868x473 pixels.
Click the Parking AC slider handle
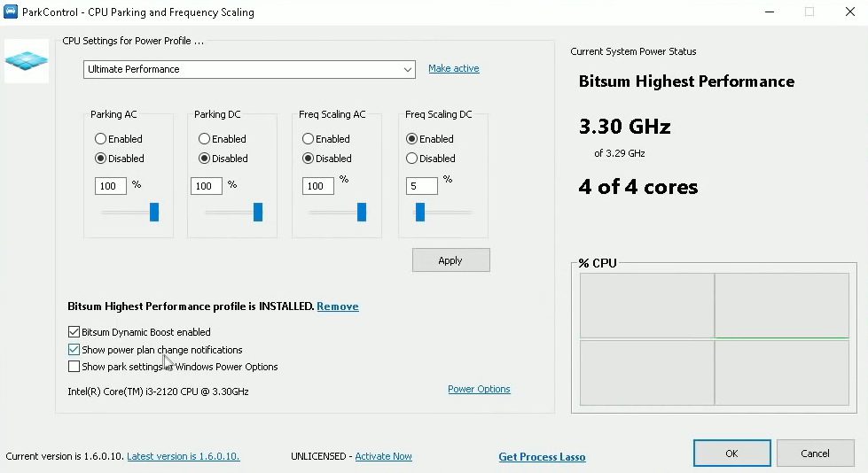pos(154,212)
